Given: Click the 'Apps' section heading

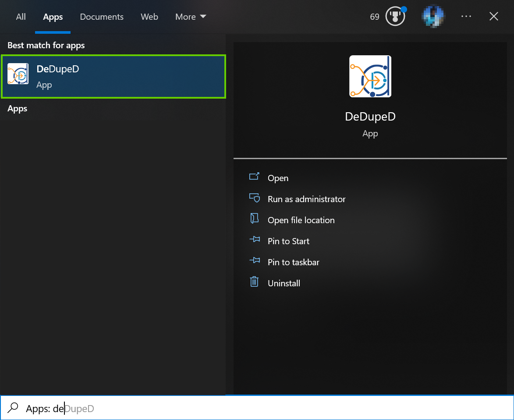Looking at the screenshot, I should click(x=18, y=109).
